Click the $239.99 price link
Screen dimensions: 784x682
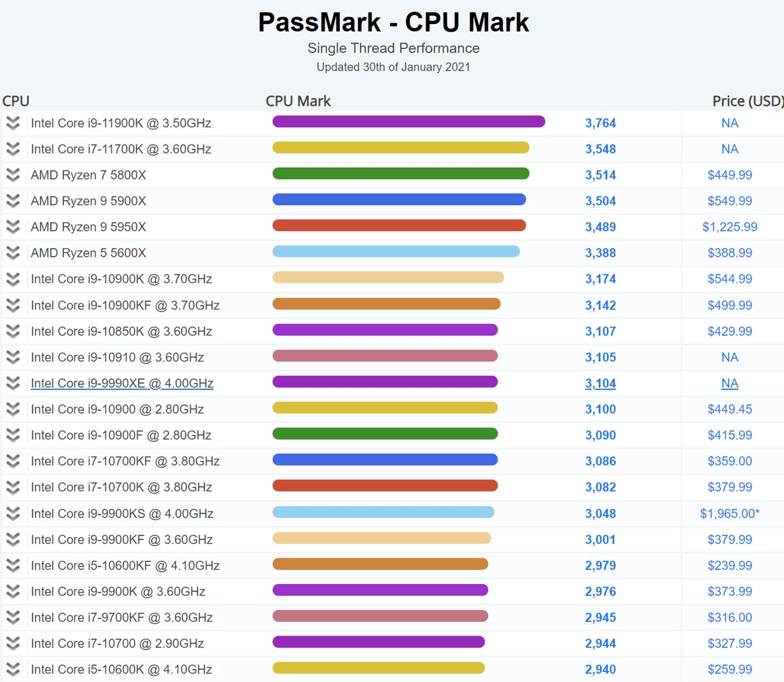coord(730,566)
